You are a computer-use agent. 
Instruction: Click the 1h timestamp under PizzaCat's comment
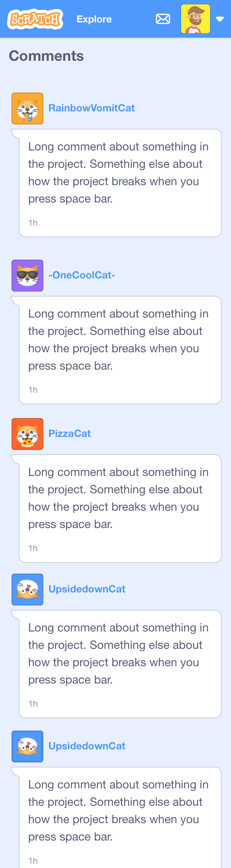pyautogui.click(x=32, y=548)
